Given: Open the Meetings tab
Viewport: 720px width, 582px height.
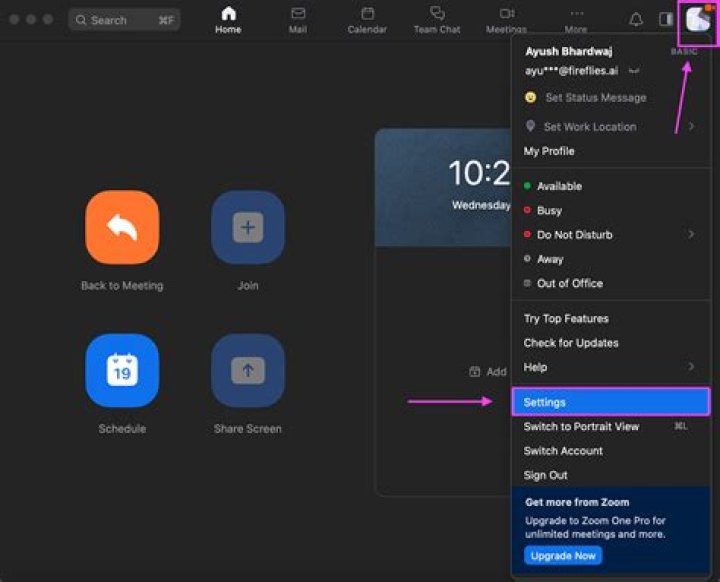Looking at the screenshot, I should point(506,20).
